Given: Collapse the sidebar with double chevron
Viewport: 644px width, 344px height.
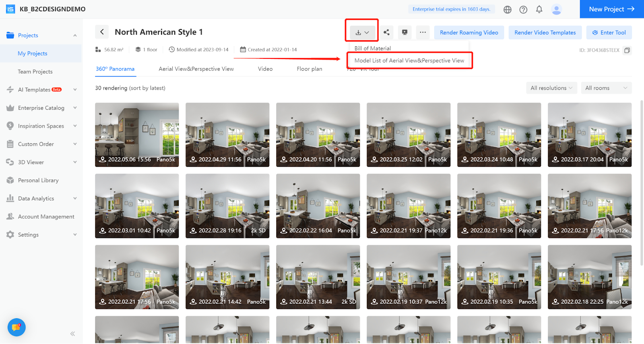Looking at the screenshot, I should 72,334.
